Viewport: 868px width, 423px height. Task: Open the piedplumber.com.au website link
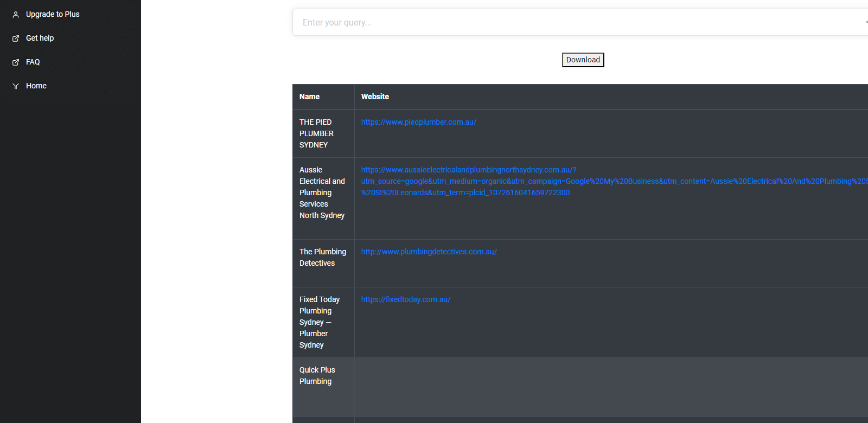418,122
